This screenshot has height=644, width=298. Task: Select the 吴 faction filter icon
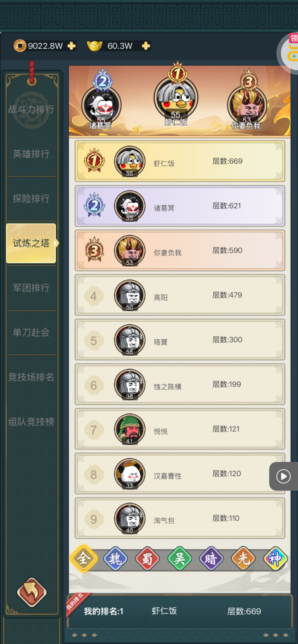pos(179,558)
